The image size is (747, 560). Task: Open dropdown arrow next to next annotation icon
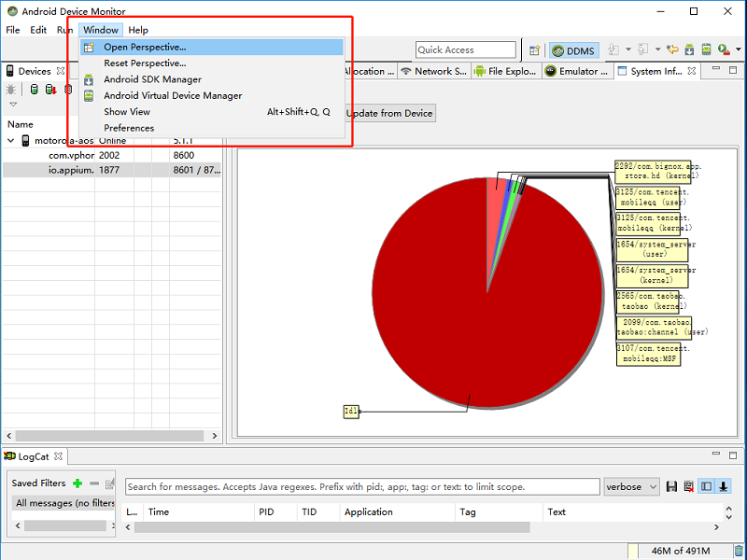click(628, 49)
